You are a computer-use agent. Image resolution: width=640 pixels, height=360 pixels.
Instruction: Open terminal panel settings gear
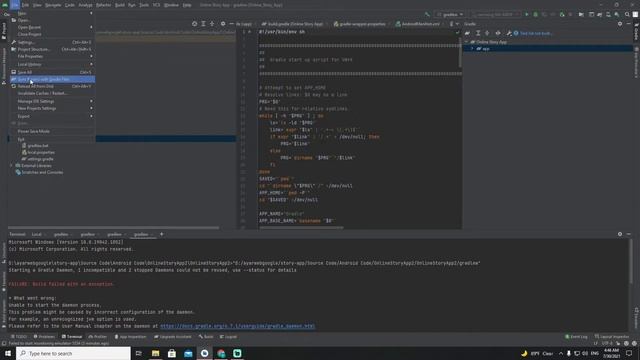(620, 234)
